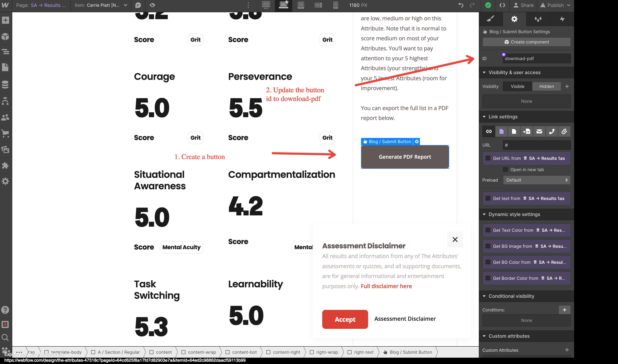
Task: Open the CMS Collections panel
Action: [x=5, y=84]
